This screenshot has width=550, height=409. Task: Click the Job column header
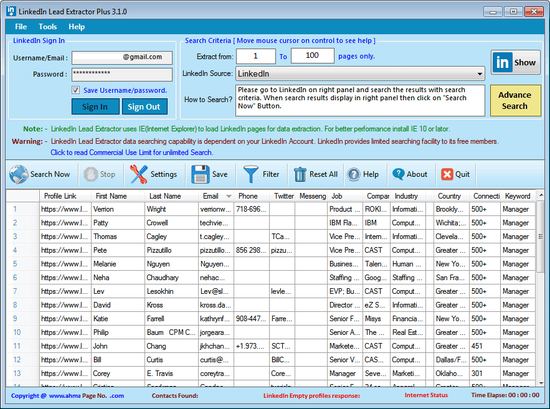pos(345,196)
